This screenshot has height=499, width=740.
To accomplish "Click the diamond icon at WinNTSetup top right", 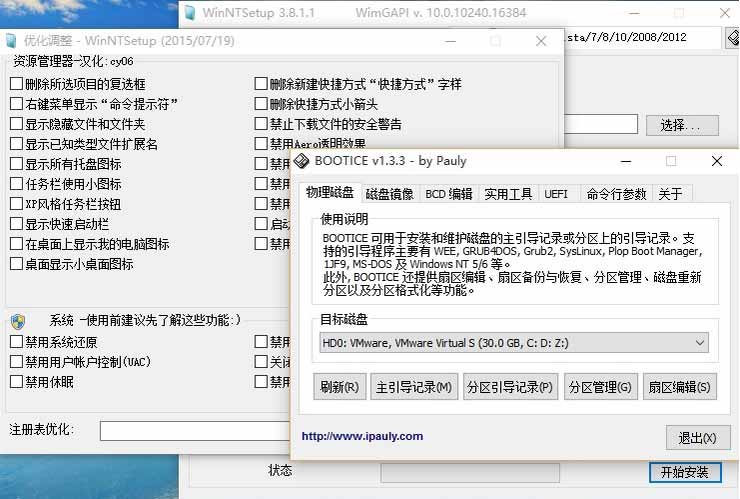I will pos(733,38).
